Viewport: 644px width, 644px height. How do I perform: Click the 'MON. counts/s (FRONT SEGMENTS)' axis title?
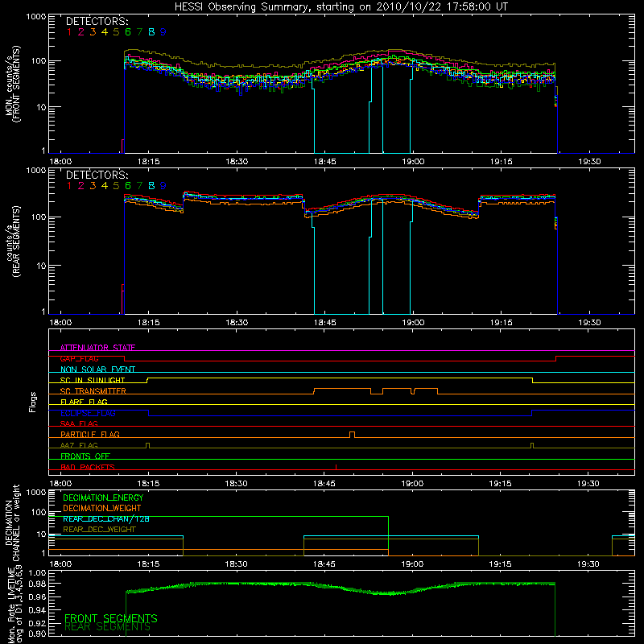tap(13, 84)
